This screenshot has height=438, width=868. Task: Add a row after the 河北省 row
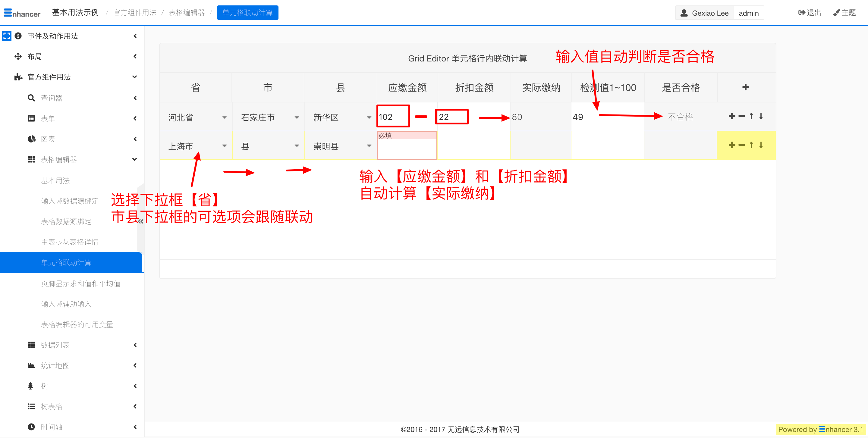click(x=732, y=116)
